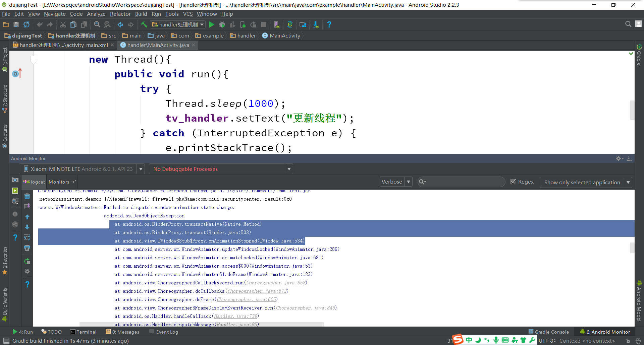Click the src breadcrumb folder
Viewport: 644px width, 345px height.
pyautogui.click(x=109, y=36)
